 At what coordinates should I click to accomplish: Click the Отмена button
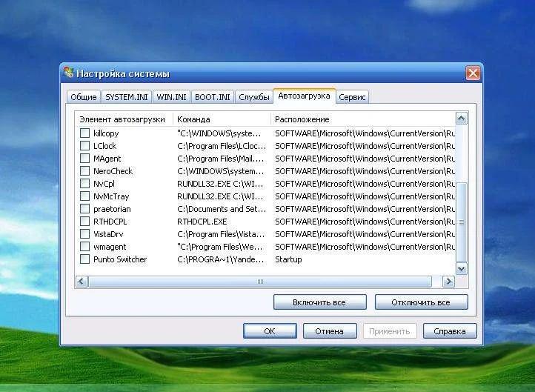[330, 331]
